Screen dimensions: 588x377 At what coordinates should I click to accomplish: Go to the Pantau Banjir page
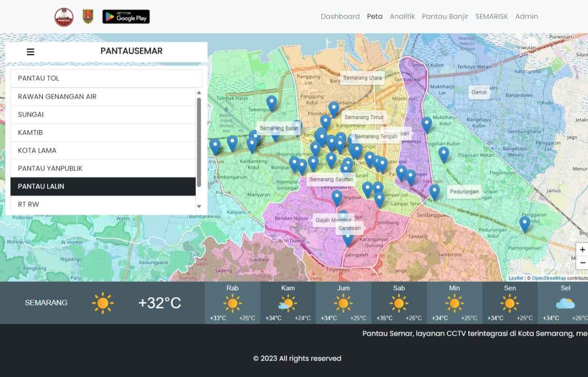[445, 17]
